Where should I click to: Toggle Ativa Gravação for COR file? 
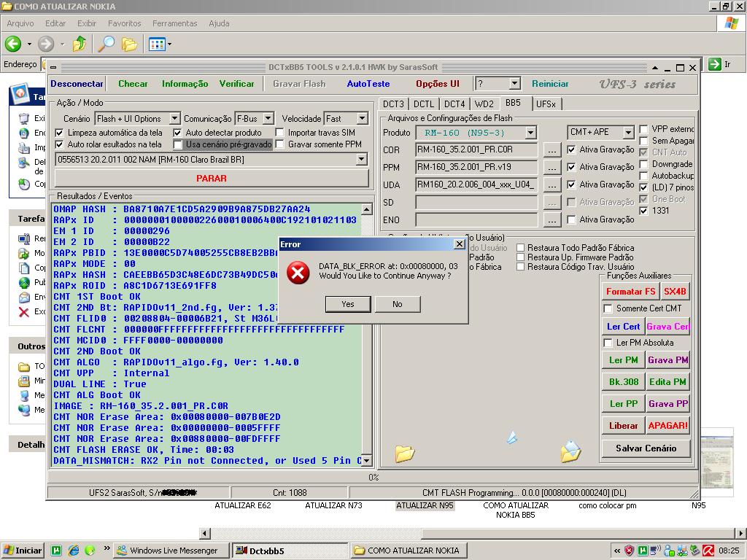click(571, 149)
